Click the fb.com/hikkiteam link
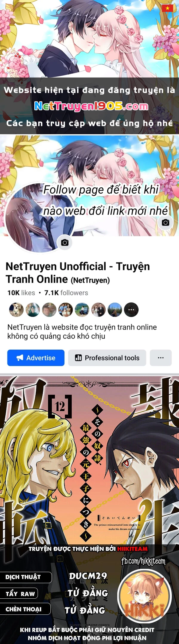 click(143, 561)
